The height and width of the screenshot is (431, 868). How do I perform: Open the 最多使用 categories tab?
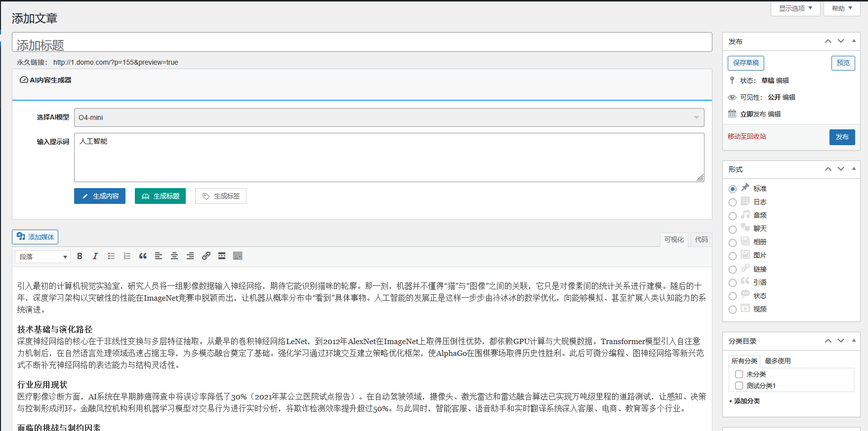[778, 361]
